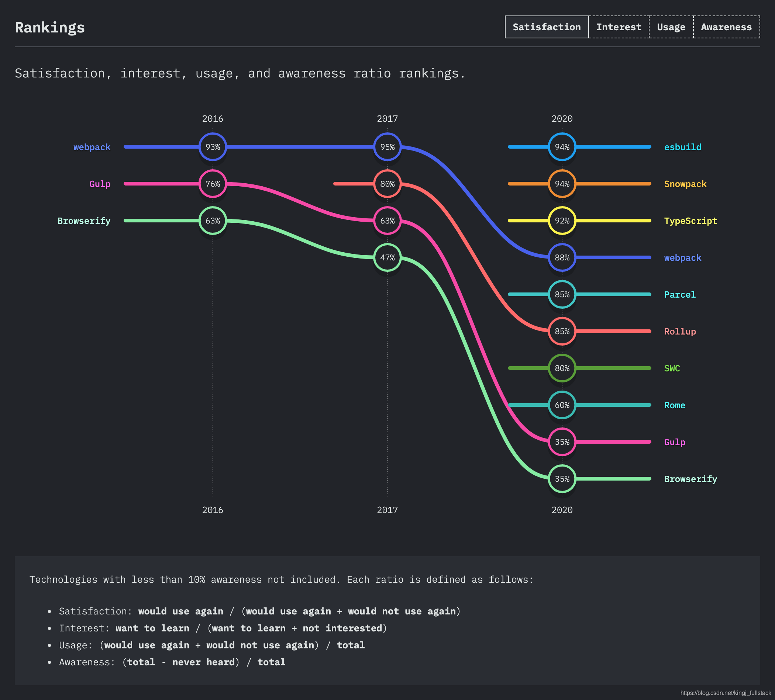Select the Usage tab
The height and width of the screenshot is (700, 775).
tap(671, 27)
